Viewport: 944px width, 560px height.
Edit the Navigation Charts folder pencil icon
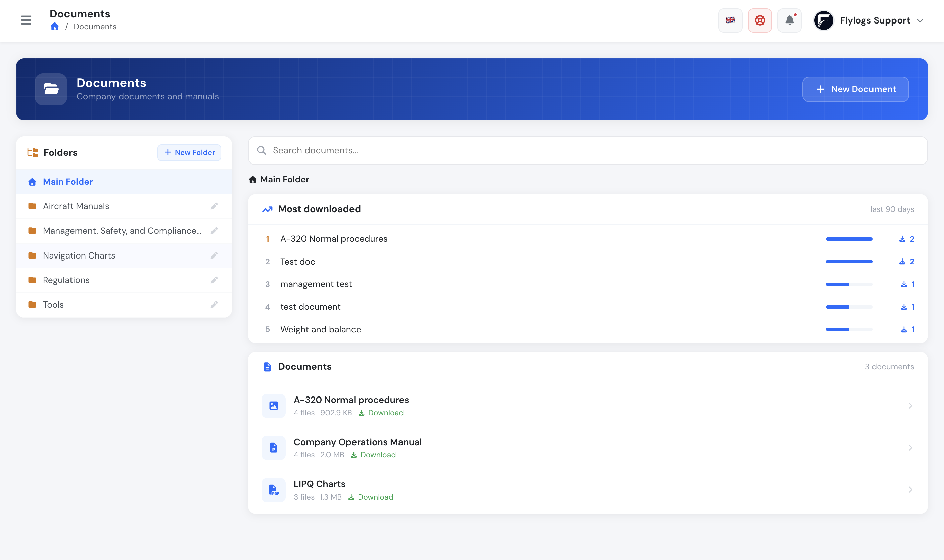214,255
